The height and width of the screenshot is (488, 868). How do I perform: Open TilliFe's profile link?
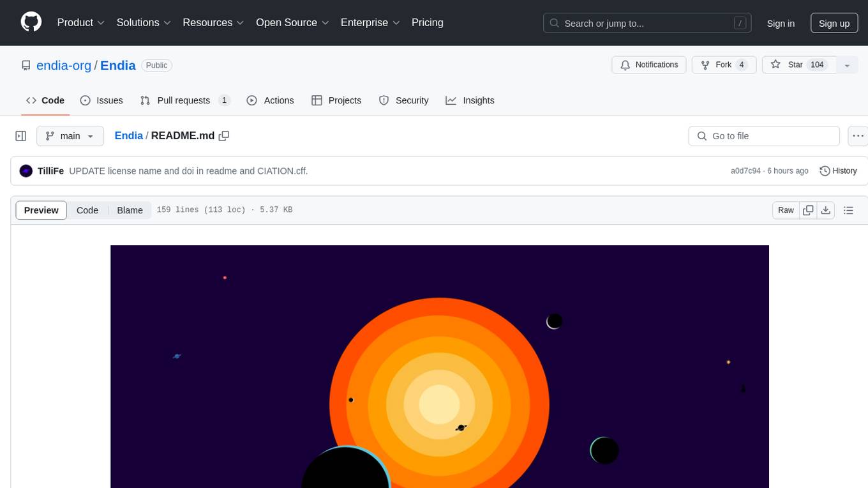coord(50,171)
